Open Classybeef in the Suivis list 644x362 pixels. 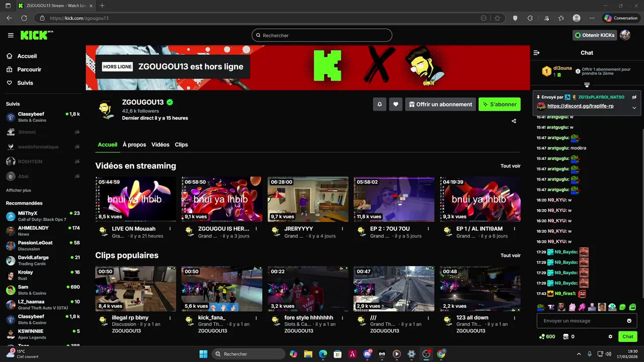(43, 117)
